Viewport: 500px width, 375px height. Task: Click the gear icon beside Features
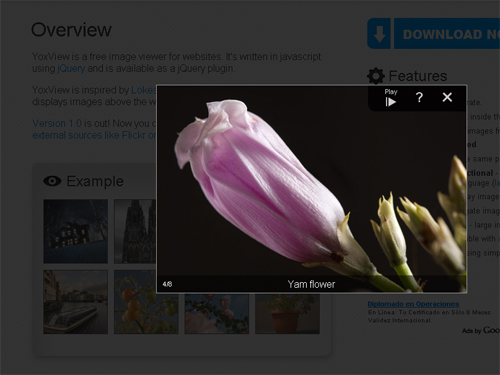pos(376,76)
